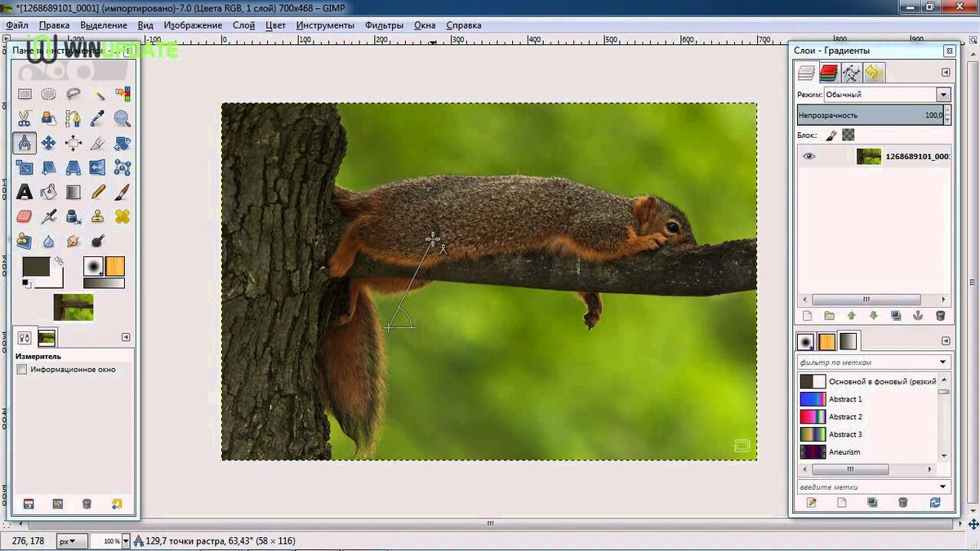The height and width of the screenshot is (551, 980).
Task: Click the anchor layer button
Action: point(918,316)
